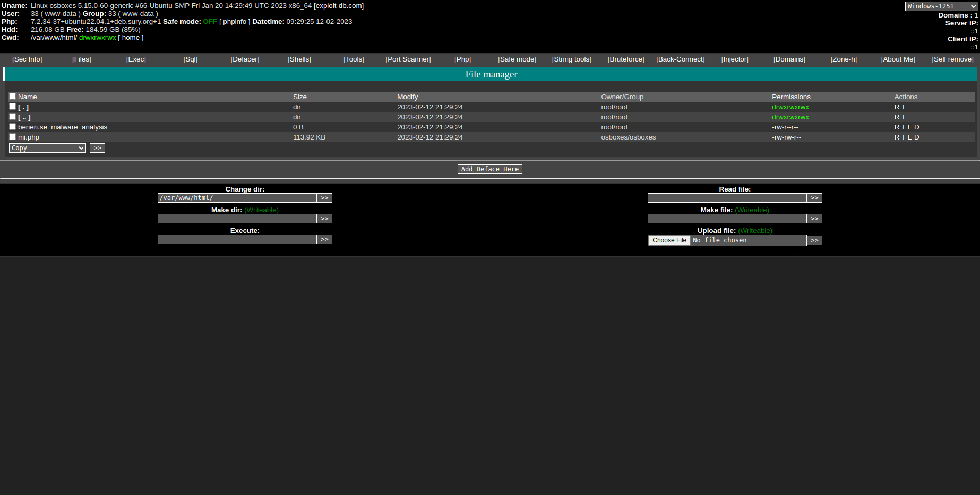Click the Name column header
Image resolution: width=980 pixels, height=495 pixels.
click(28, 97)
